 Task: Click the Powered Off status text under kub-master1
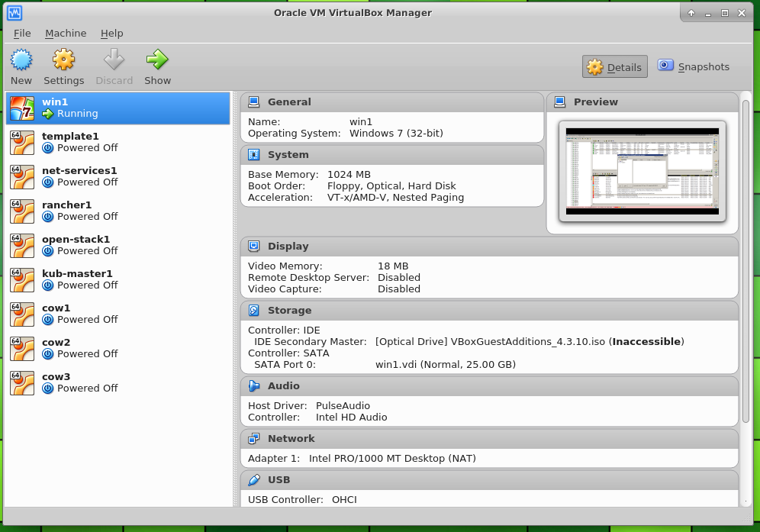88,285
